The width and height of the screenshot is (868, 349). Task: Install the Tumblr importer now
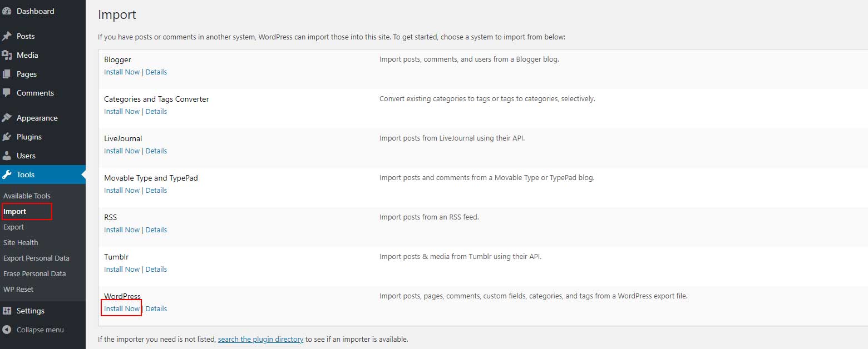tap(122, 269)
